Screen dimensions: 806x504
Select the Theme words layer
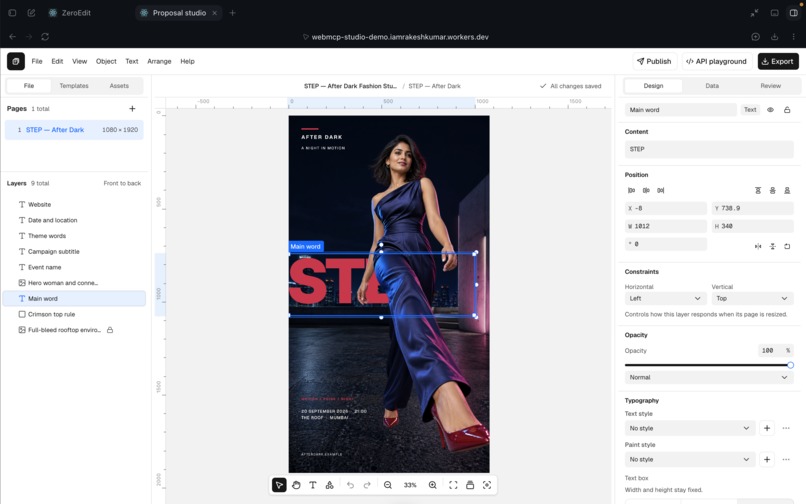coord(75,236)
